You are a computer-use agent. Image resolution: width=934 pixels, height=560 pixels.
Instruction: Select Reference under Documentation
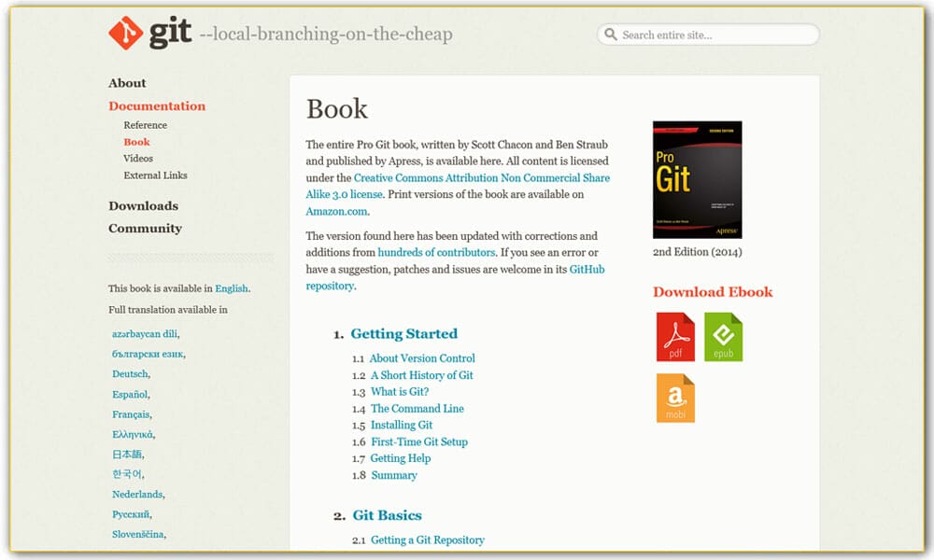[x=146, y=124]
